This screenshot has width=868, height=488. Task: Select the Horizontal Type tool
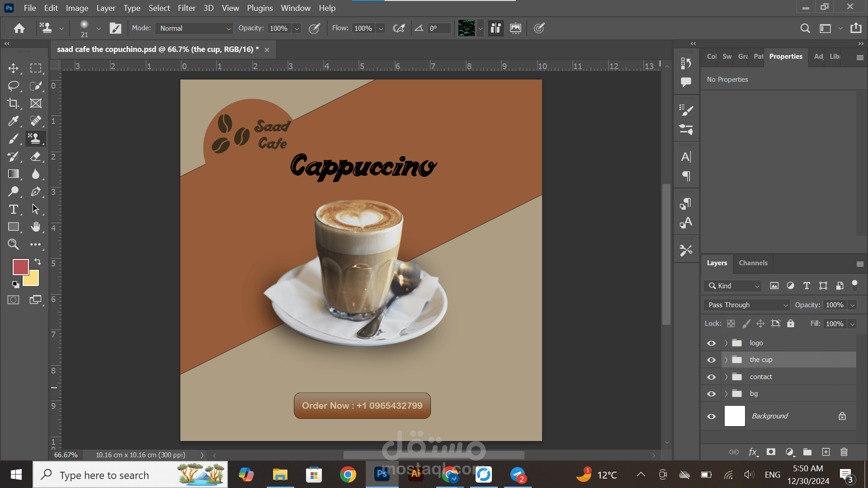[x=13, y=209]
